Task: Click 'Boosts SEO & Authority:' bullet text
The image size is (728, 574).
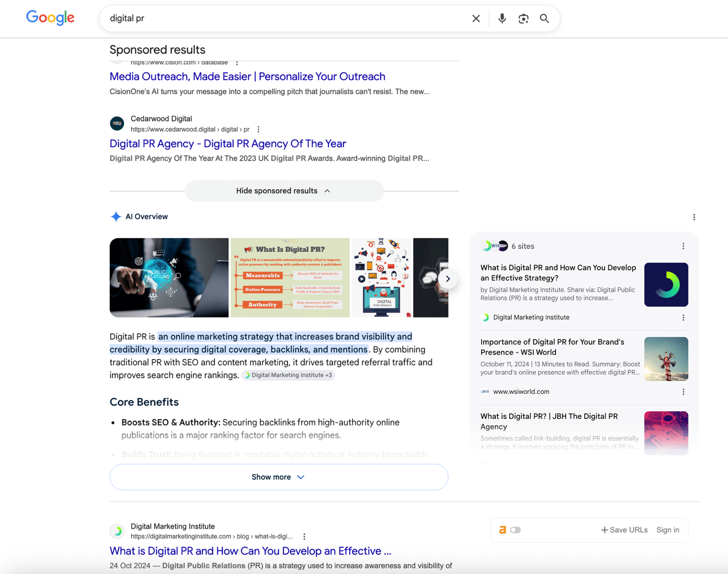Action: click(x=171, y=422)
